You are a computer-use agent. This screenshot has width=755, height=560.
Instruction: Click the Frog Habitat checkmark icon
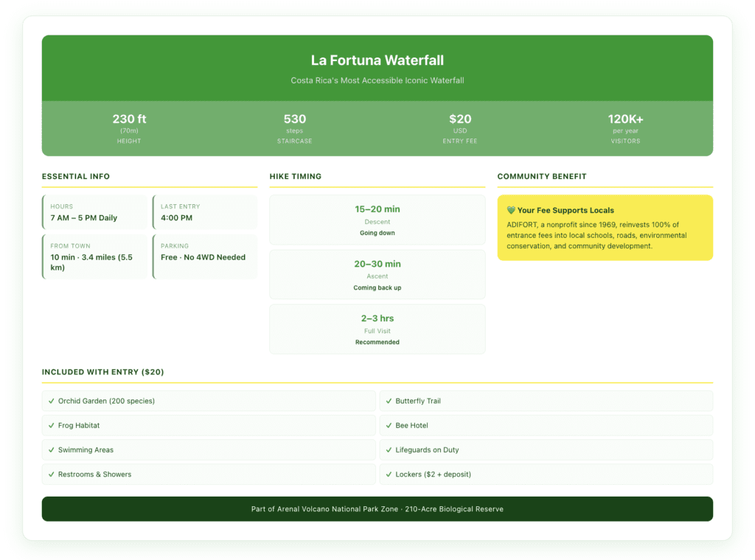coord(51,425)
